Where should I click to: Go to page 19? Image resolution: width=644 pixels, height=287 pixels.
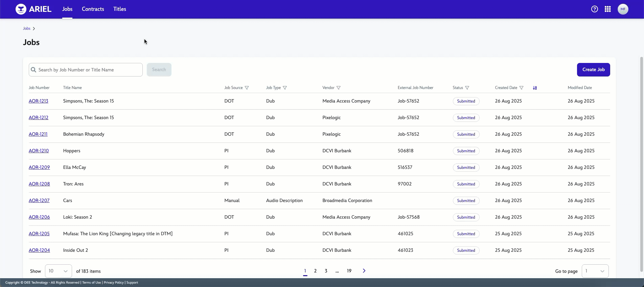[349, 271]
